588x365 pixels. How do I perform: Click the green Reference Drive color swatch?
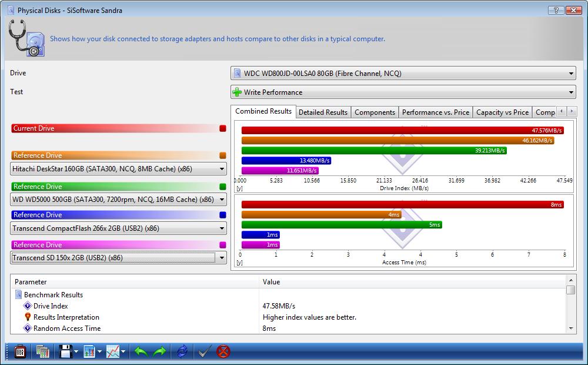(223, 187)
